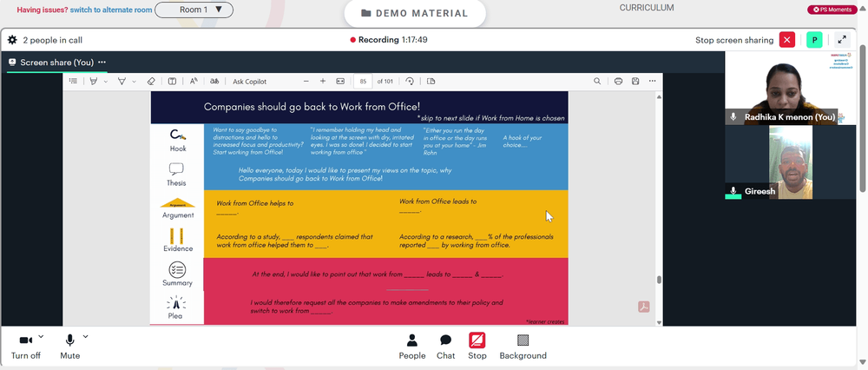The width and height of the screenshot is (868, 370).
Task: Mute the microphone
Action: tap(69, 347)
